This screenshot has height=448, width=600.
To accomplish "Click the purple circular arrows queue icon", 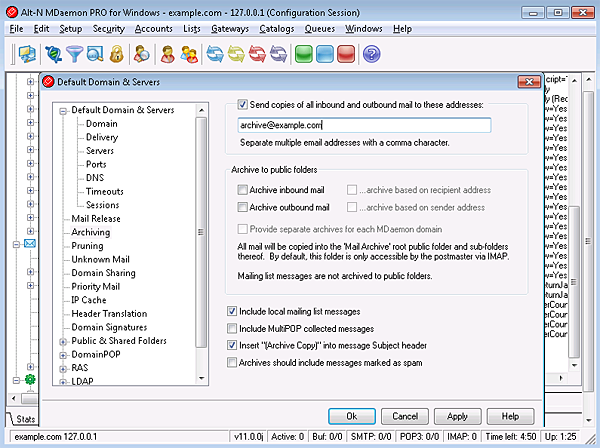I will coord(278,54).
